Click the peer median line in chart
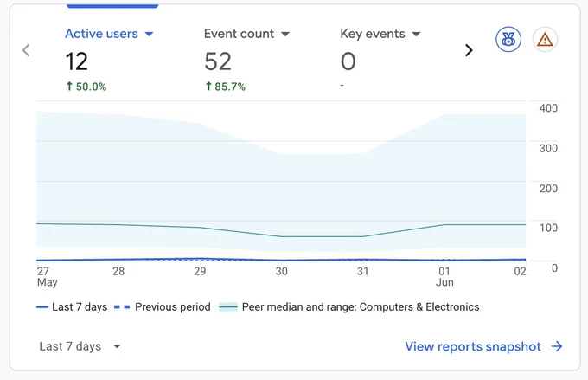 [x=281, y=236]
